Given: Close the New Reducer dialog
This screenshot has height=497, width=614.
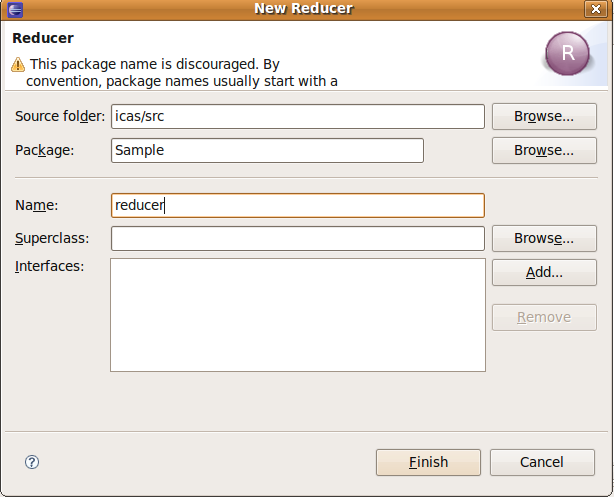Looking at the screenshot, I should tap(600, 9).
